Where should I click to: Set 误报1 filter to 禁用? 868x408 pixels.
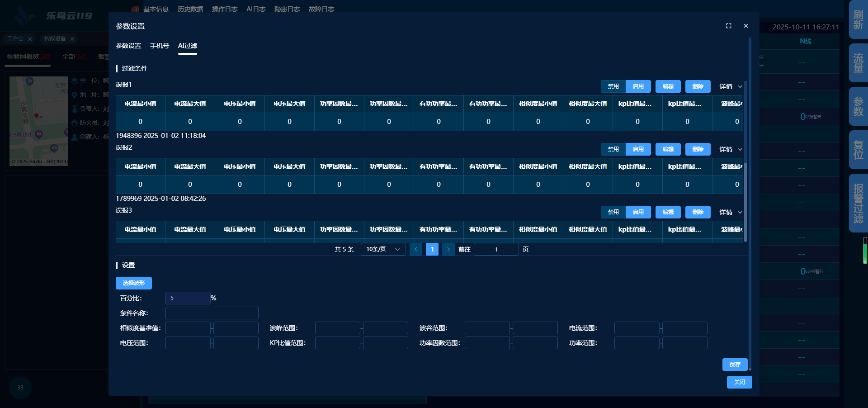click(x=613, y=86)
